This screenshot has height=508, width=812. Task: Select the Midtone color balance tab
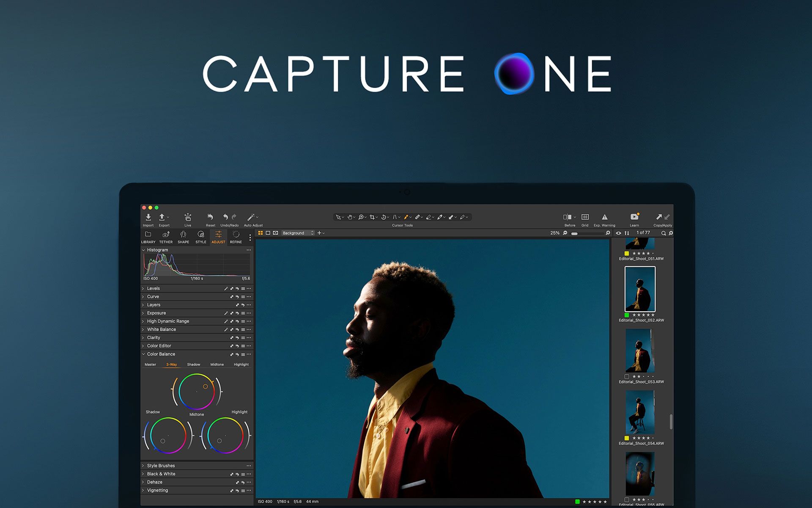coord(217,364)
